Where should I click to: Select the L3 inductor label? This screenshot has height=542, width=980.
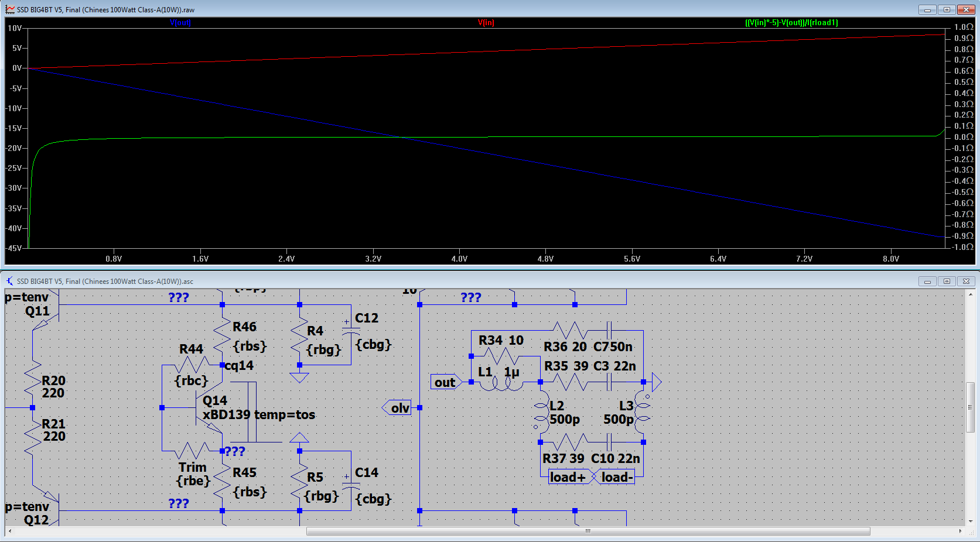(626, 406)
